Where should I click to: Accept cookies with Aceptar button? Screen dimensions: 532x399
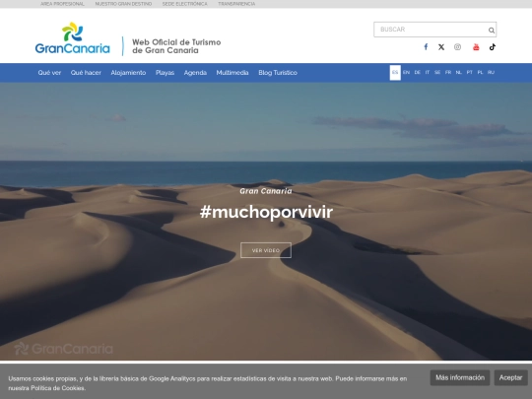coord(510,377)
